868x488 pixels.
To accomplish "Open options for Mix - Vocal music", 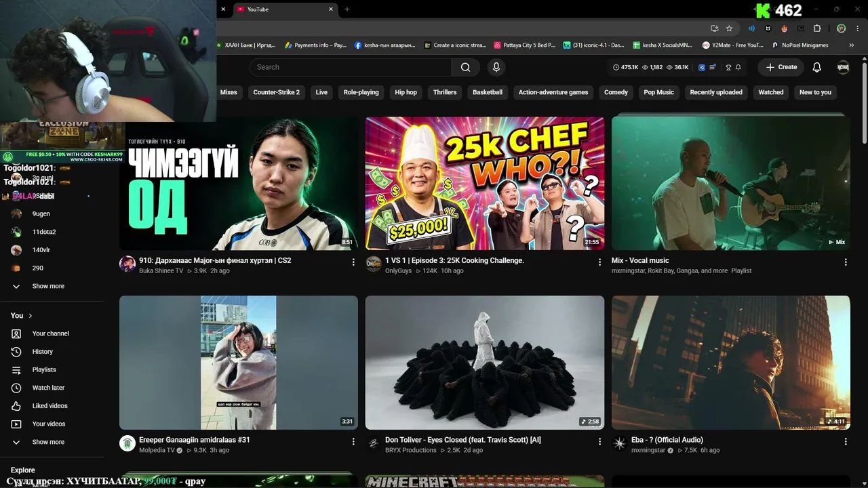I will click(x=846, y=262).
